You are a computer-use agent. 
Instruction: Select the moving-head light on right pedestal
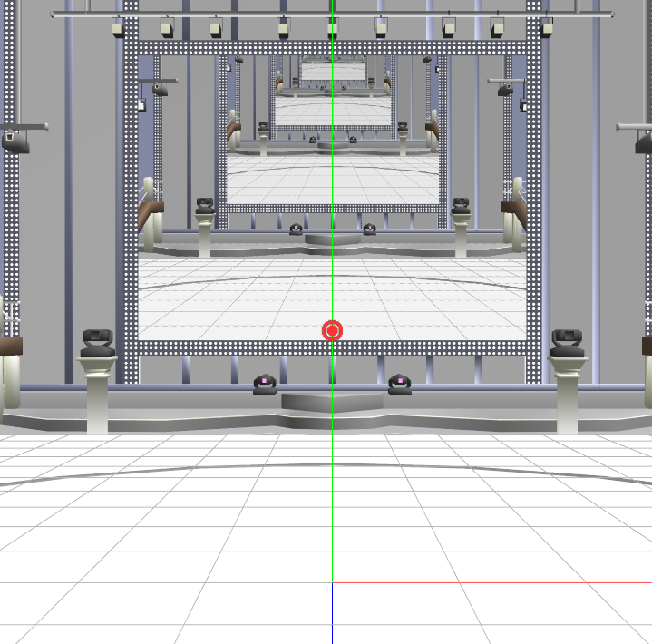coord(567,343)
